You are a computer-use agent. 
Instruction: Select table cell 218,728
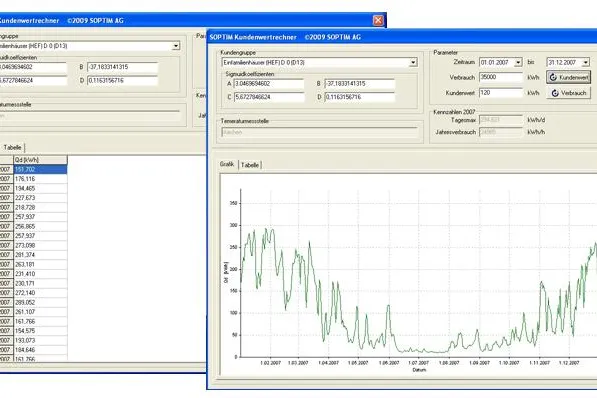[x=40, y=207]
